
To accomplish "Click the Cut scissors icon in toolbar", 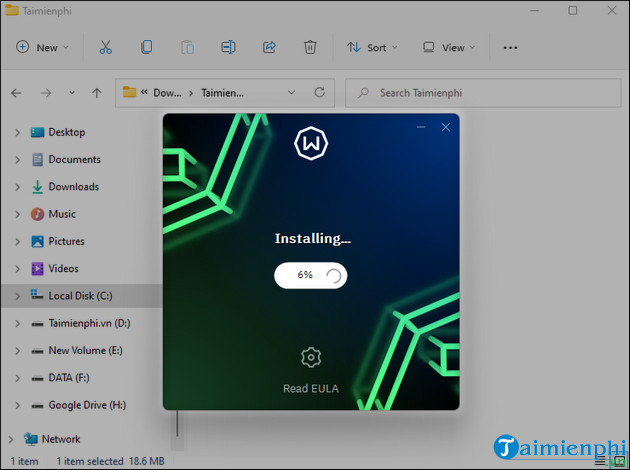I will pos(105,47).
